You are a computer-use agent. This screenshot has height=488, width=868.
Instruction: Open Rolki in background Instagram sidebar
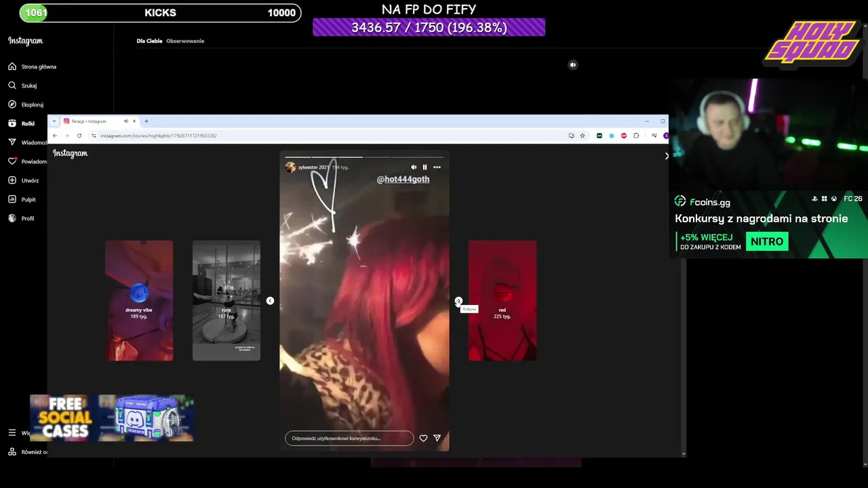(22, 123)
